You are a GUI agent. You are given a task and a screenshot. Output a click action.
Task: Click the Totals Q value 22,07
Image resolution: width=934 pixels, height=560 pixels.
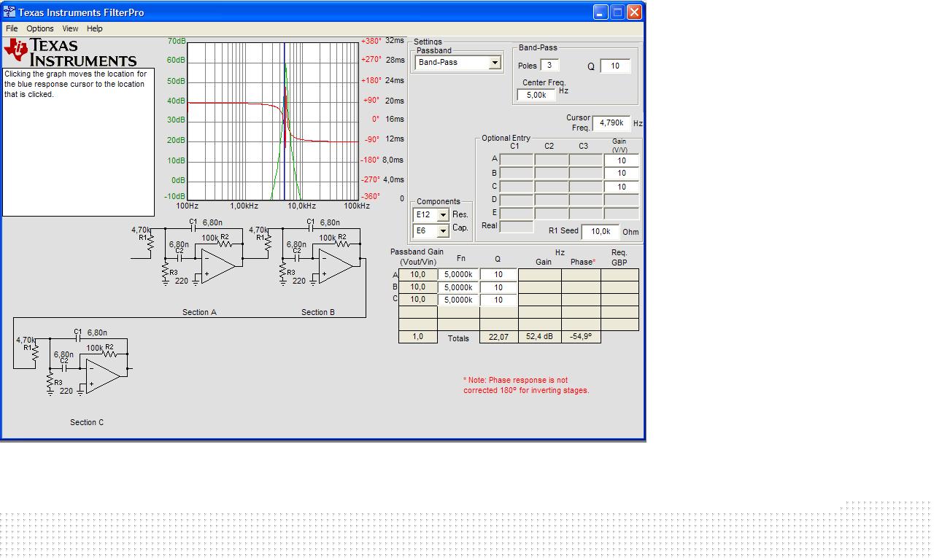[x=498, y=337]
